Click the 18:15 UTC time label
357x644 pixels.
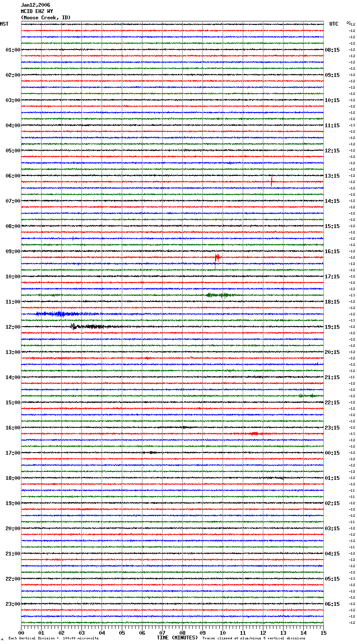pyautogui.click(x=332, y=302)
